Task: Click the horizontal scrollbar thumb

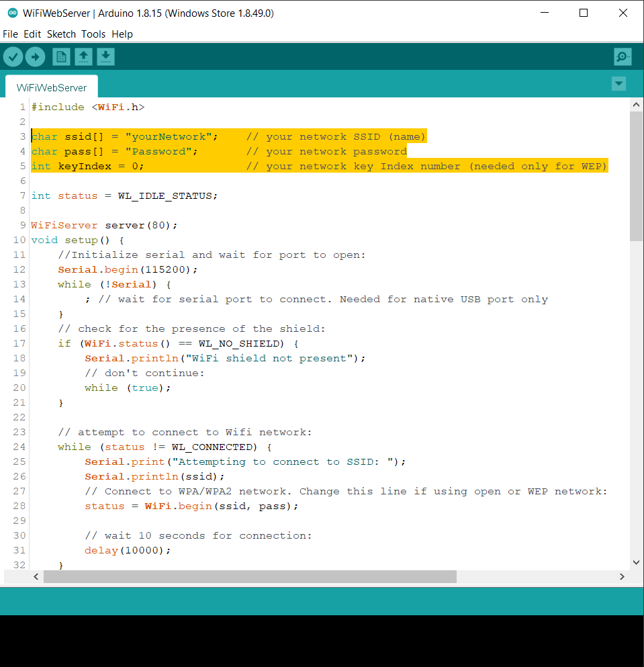Action: (250, 577)
